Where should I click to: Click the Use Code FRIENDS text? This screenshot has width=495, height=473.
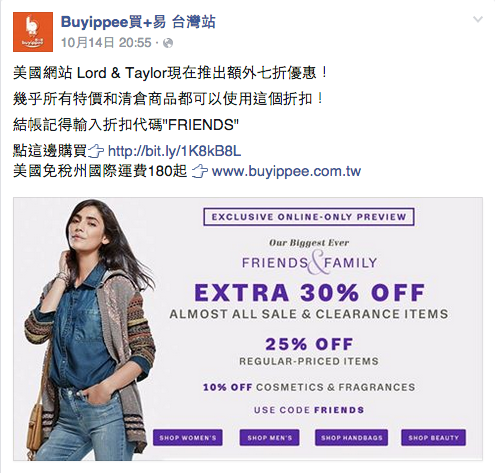(309, 410)
